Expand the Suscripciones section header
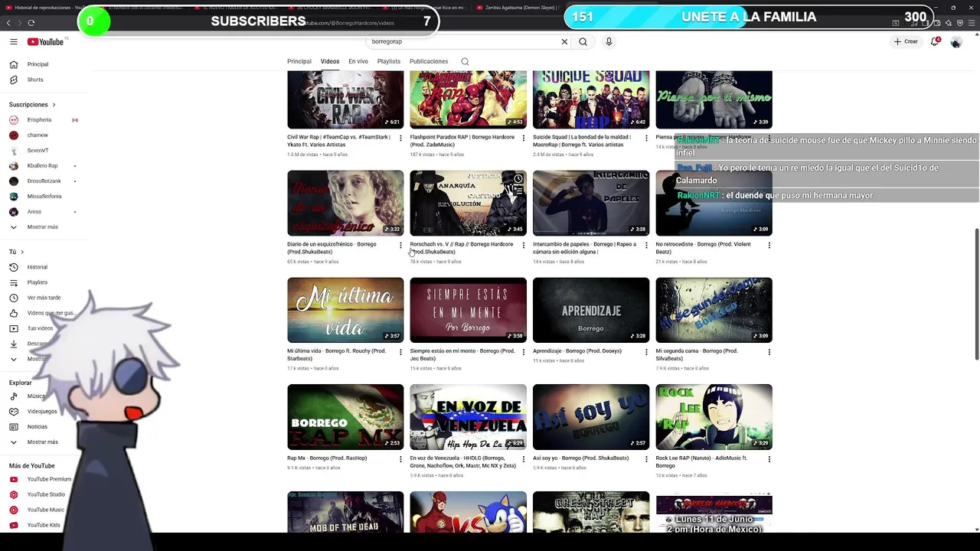Viewport: 980px width, 551px height. pos(32,105)
